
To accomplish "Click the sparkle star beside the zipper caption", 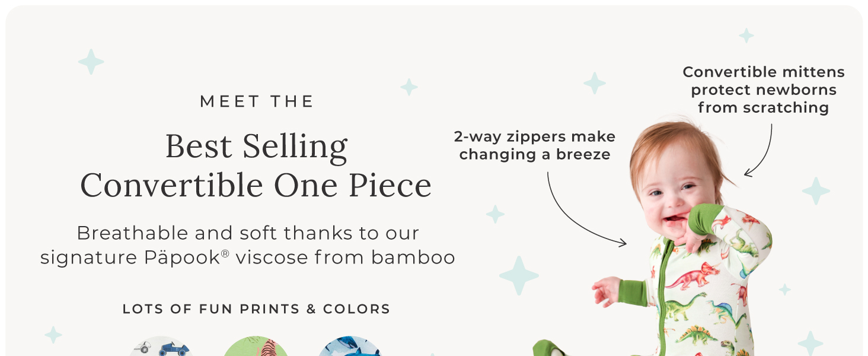I will (x=595, y=83).
